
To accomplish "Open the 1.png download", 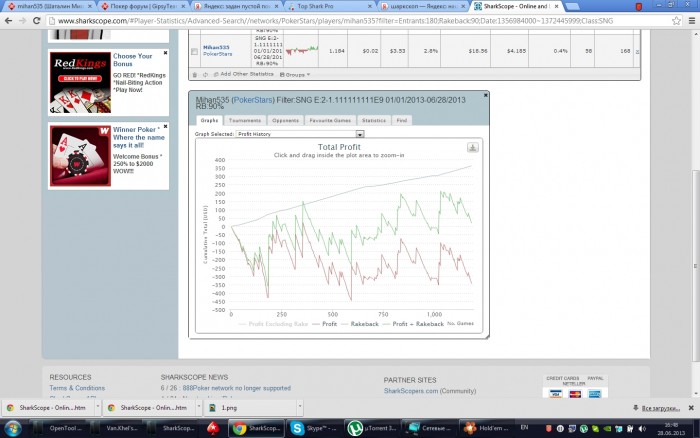I will (250, 408).
